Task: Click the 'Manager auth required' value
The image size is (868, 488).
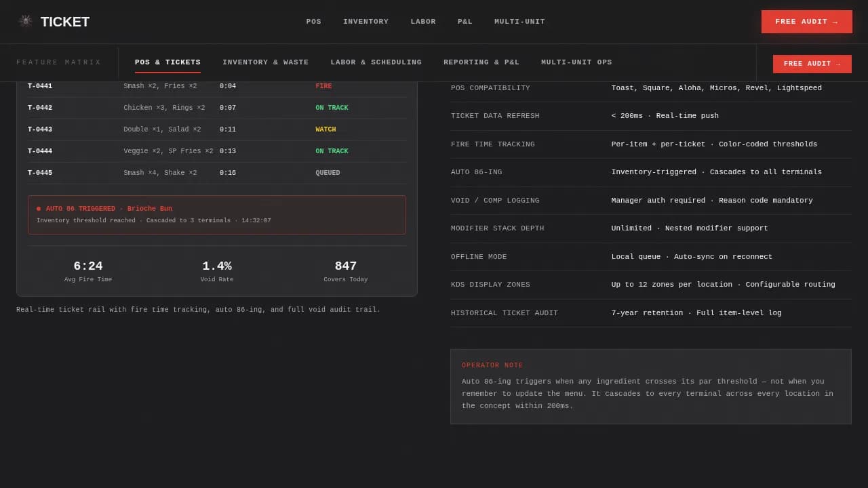Action: pos(712,201)
